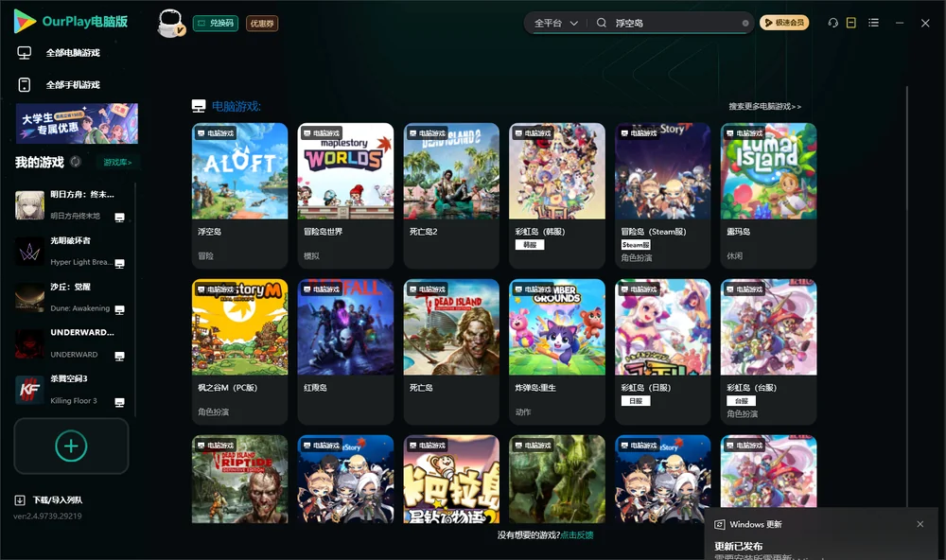Viewport: 946px width, 560px height.
Task: Click the OurPlay logo icon
Action: click(x=25, y=21)
